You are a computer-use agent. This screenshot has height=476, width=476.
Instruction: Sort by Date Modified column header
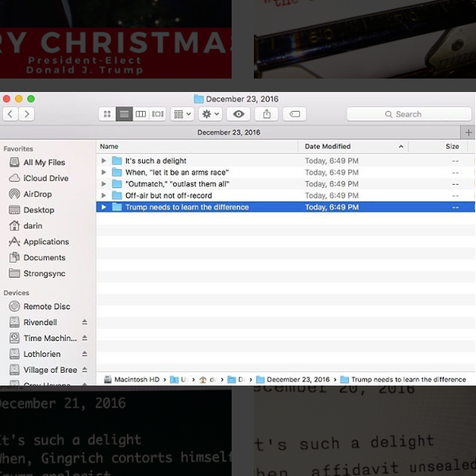(328, 146)
